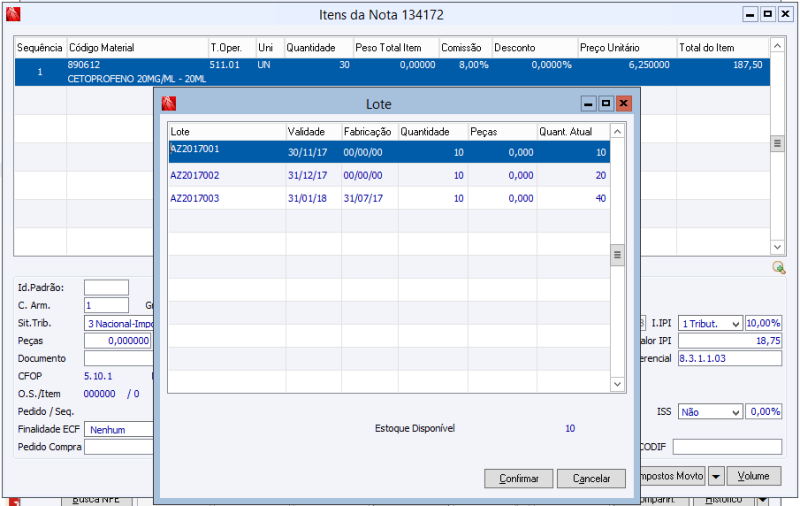Image resolution: width=800 pixels, height=506 pixels.
Task: Click the Lote list scrollbar thumb
Action: [617, 255]
